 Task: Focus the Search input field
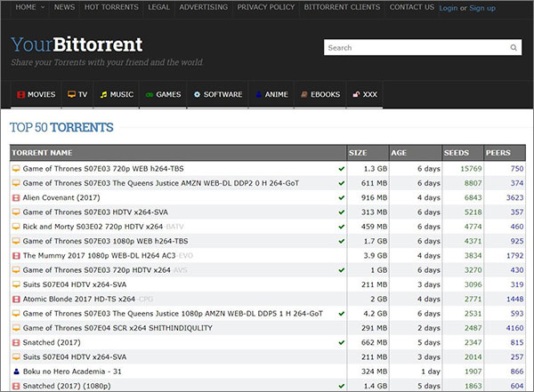(423, 47)
